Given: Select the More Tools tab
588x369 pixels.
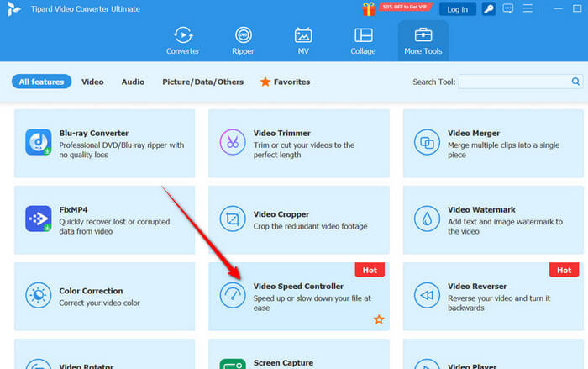Looking at the screenshot, I should 423,41.
